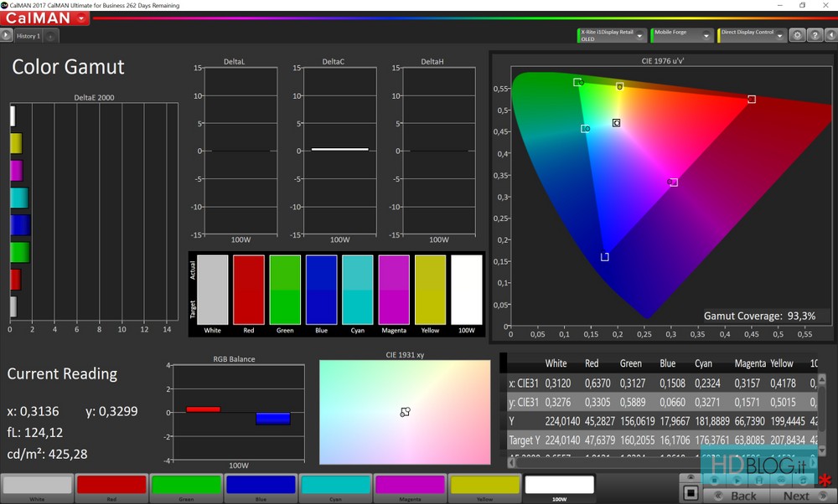Viewport: 838px width, 504px height.
Task: Open the help question mark
Action: (815, 35)
